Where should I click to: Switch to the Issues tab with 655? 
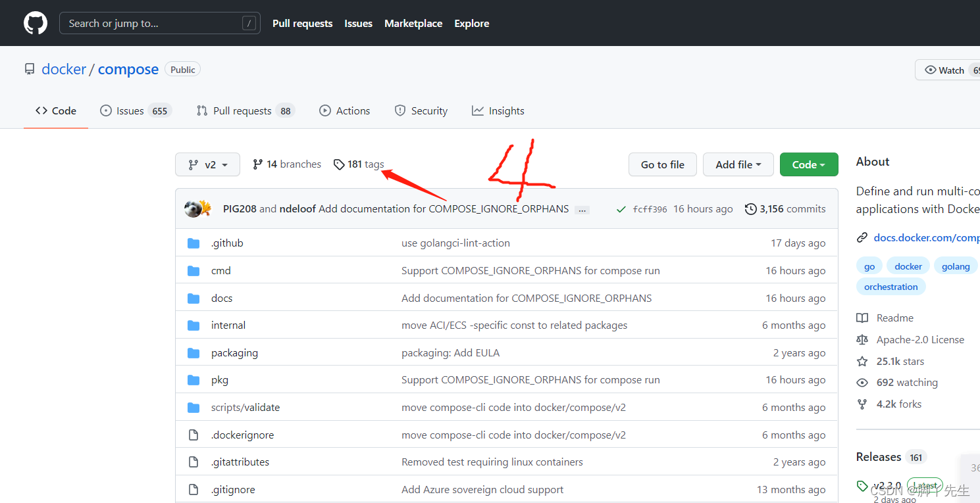(x=136, y=110)
